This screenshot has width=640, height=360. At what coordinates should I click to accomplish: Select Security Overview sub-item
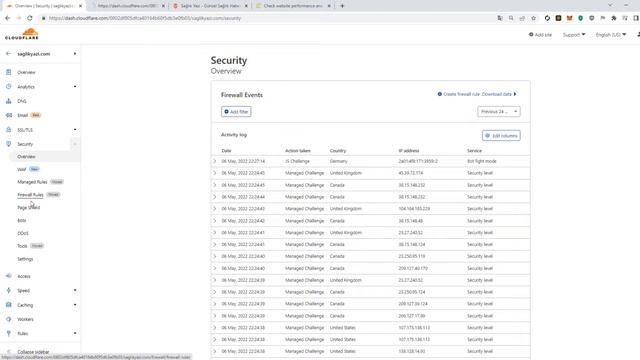click(26, 157)
